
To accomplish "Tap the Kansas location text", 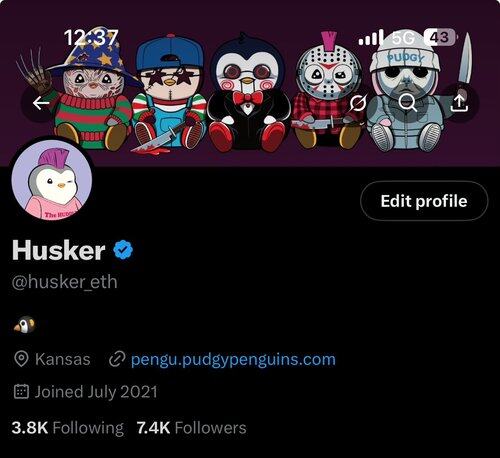I will [63, 359].
